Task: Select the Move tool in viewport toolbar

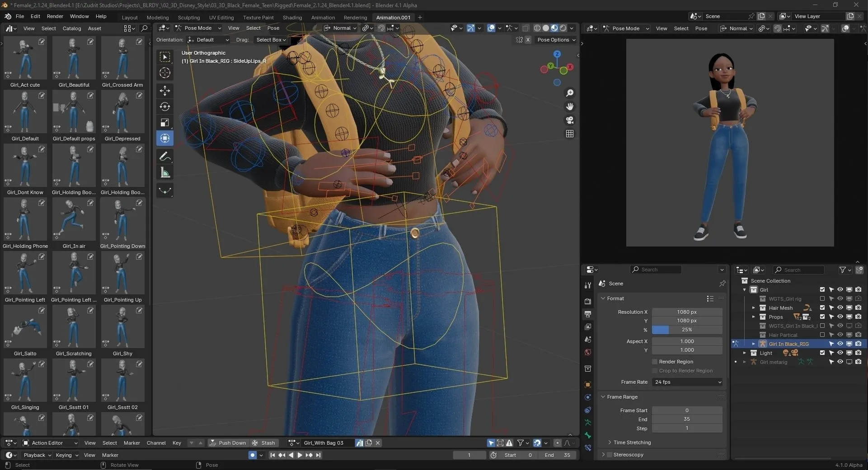Action: click(x=164, y=91)
